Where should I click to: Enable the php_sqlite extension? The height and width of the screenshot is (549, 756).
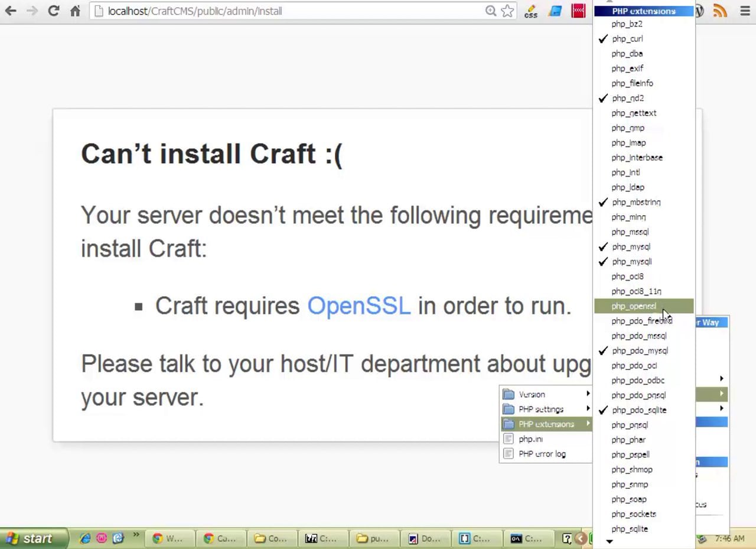point(644,529)
